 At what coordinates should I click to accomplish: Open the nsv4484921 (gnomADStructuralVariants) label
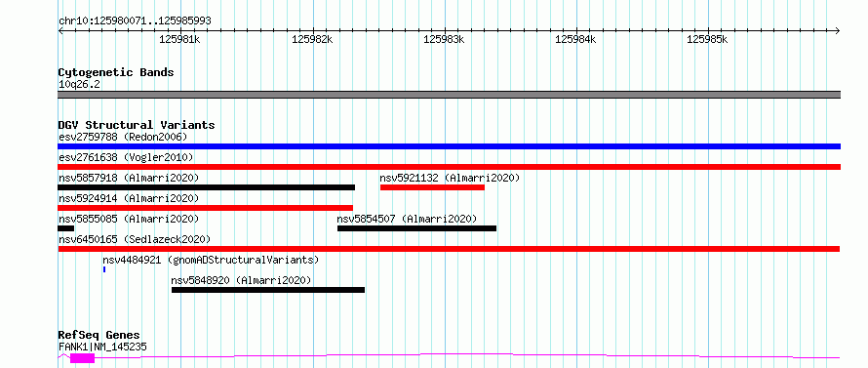tap(211, 260)
